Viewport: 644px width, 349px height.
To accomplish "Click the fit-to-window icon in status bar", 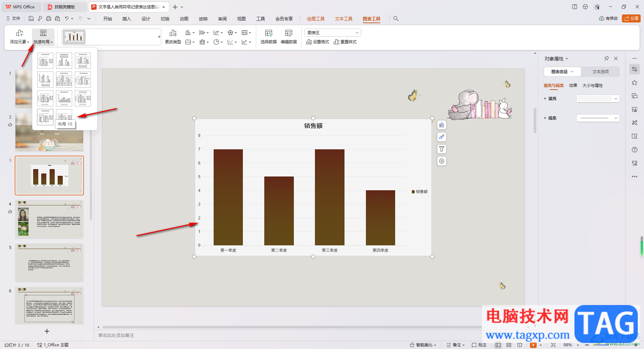I will [553, 345].
